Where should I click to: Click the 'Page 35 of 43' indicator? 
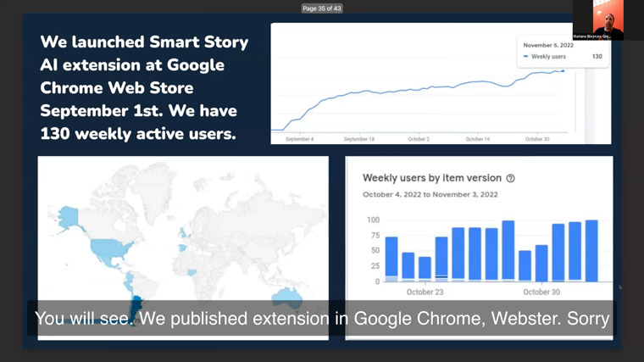[x=322, y=8]
